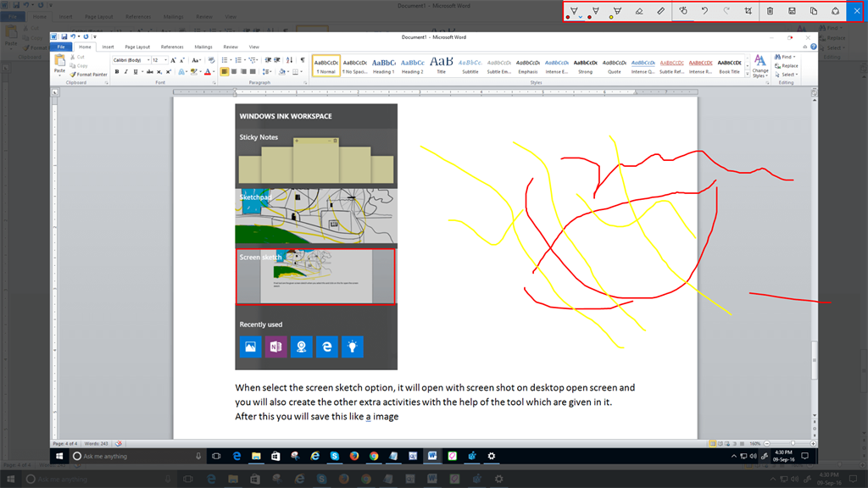Image resolution: width=868 pixels, height=488 pixels.
Task: Open pen options chevron under first pen
Action: [580, 17]
